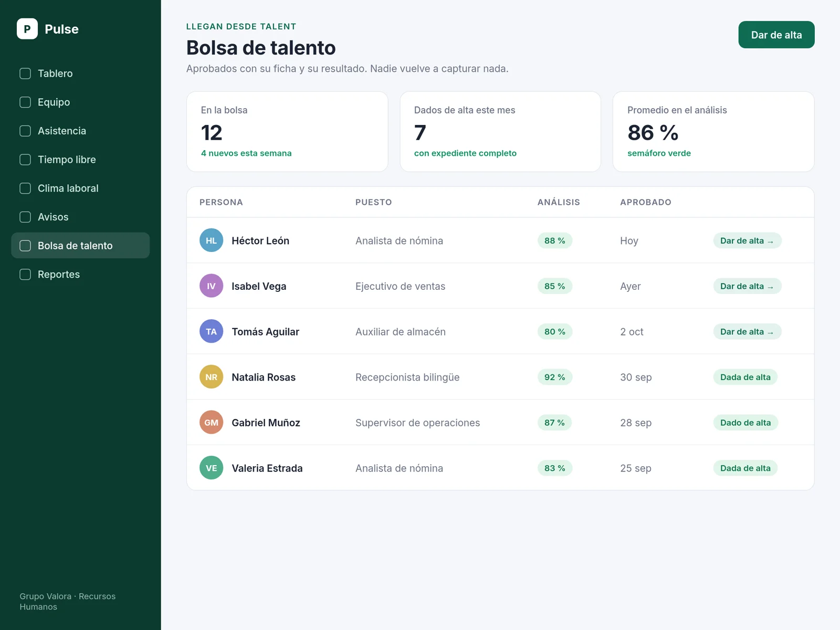Click the Tiempo libre sidebar icon
840x630 pixels.
25,160
